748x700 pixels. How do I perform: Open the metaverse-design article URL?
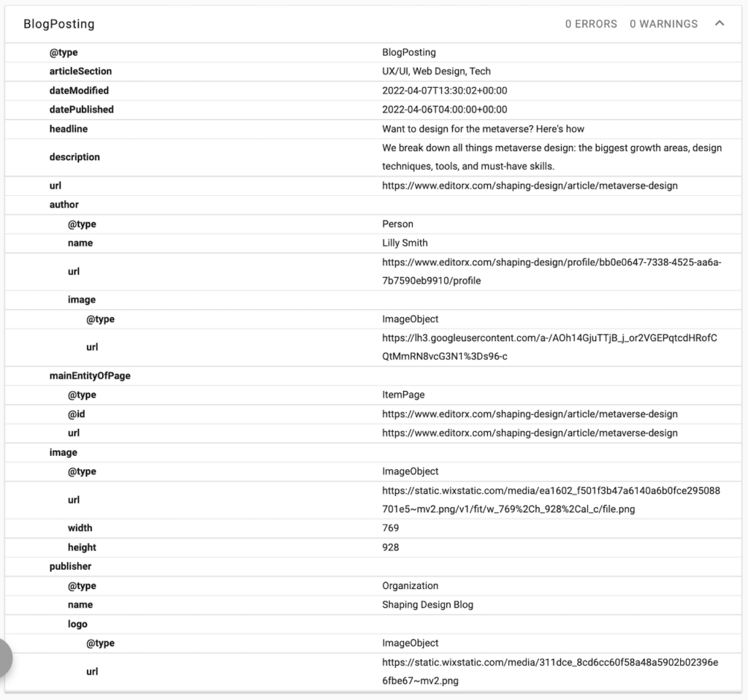click(x=530, y=186)
